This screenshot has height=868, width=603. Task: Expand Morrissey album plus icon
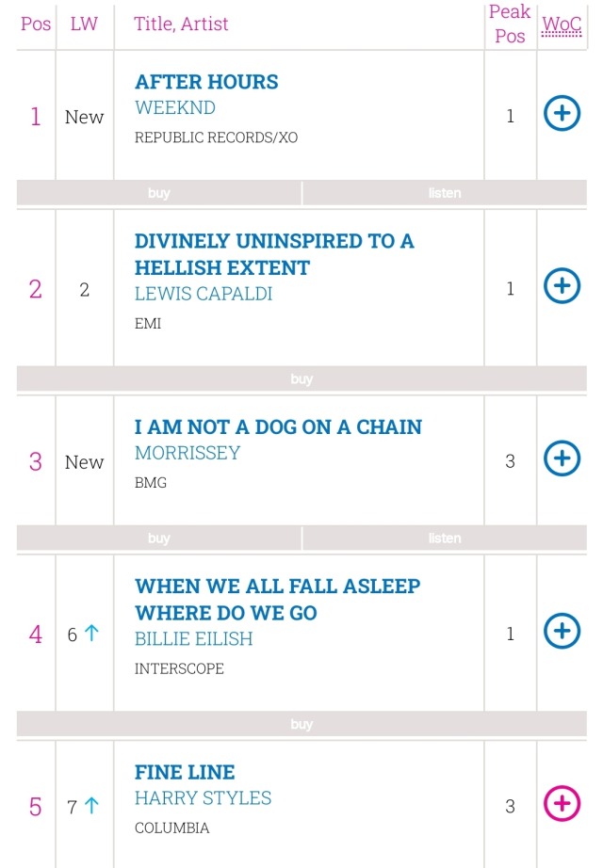tap(562, 458)
